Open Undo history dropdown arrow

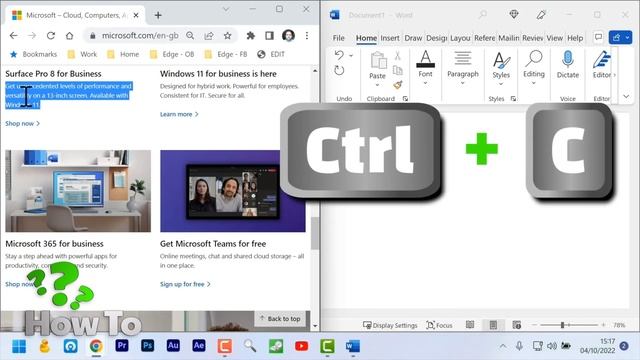click(x=351, y=55)
